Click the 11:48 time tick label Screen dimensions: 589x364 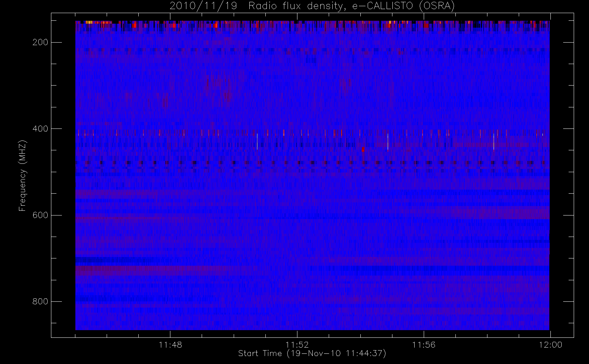click(x=170, y=345)
